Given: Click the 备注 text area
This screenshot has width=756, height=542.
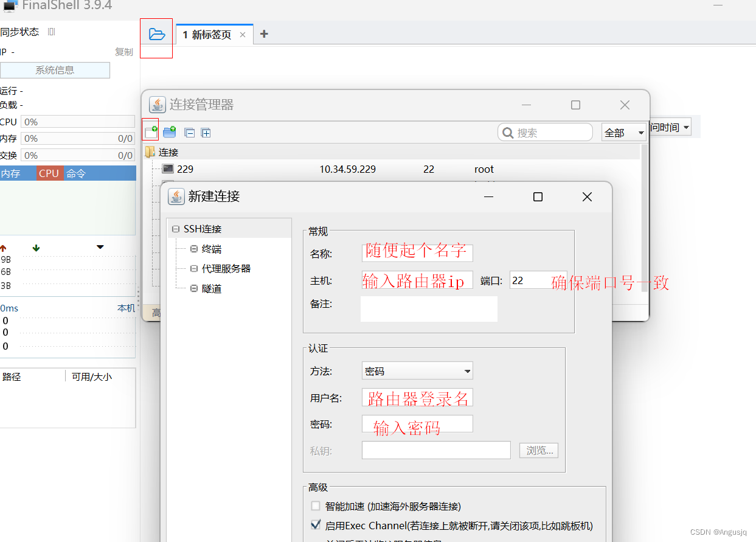Looking at the screenshot, I should point(429,309).
